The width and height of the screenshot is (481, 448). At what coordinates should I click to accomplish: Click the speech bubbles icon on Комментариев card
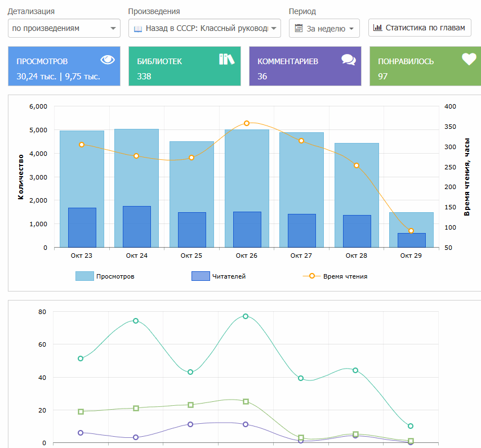coord(348,60)
